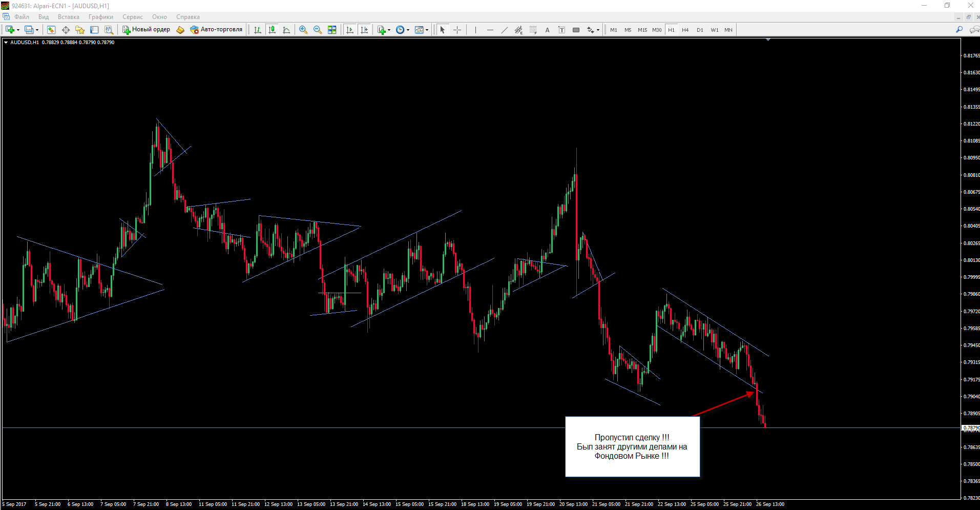Select the Cursor arrow tool
Image resolution: width=980 pixels, height=510 pixels.
443,30
